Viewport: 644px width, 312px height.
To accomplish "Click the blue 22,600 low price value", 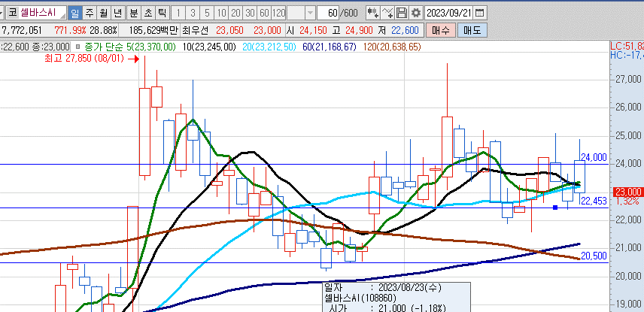I will pos(406,30).
